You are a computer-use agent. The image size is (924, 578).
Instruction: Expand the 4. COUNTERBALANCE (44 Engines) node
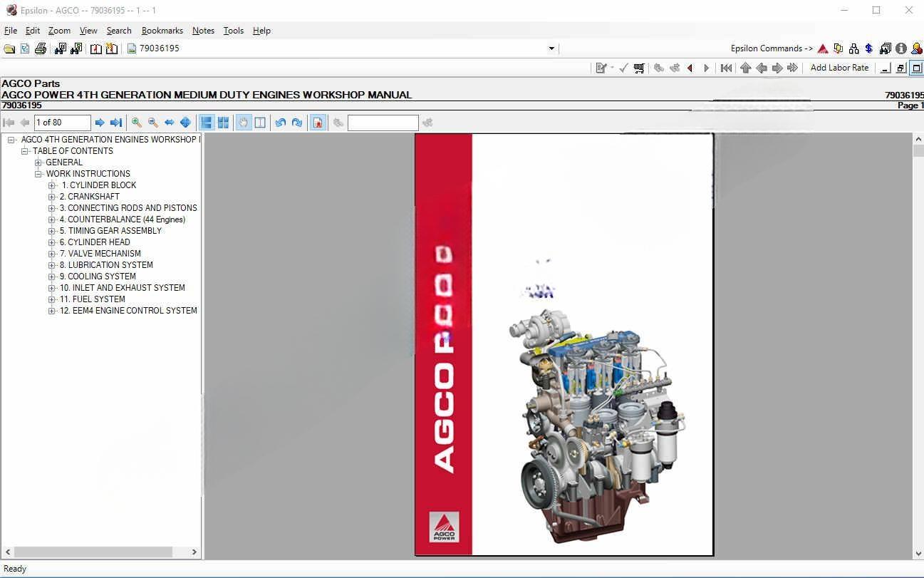click(x=52, y=220)
